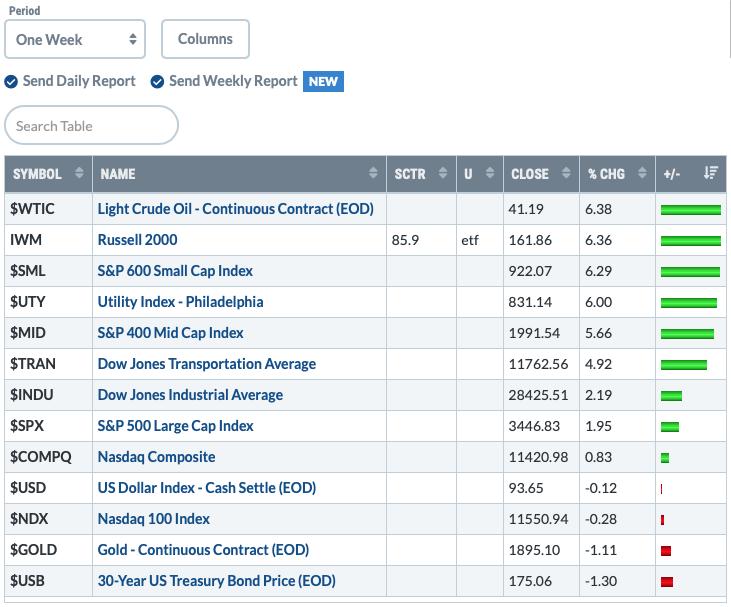Click the etf tag in IWM row
The width and height of the screenshot is (731, 607).
(x=470, y=240)
